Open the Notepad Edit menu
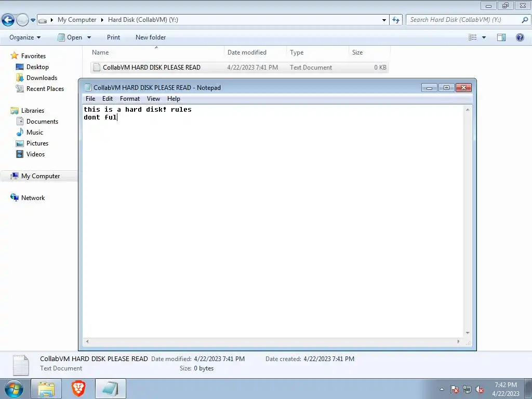The image size is (532, 399). [107, 99]
